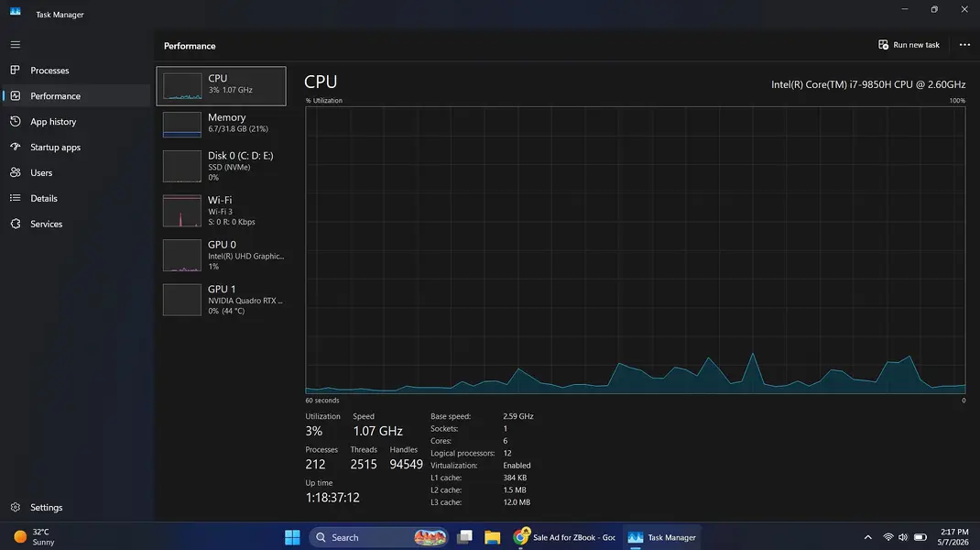Click the Virtualization Enabled value
The height and width of the screenshot is (550, 980).
[517, 466]
